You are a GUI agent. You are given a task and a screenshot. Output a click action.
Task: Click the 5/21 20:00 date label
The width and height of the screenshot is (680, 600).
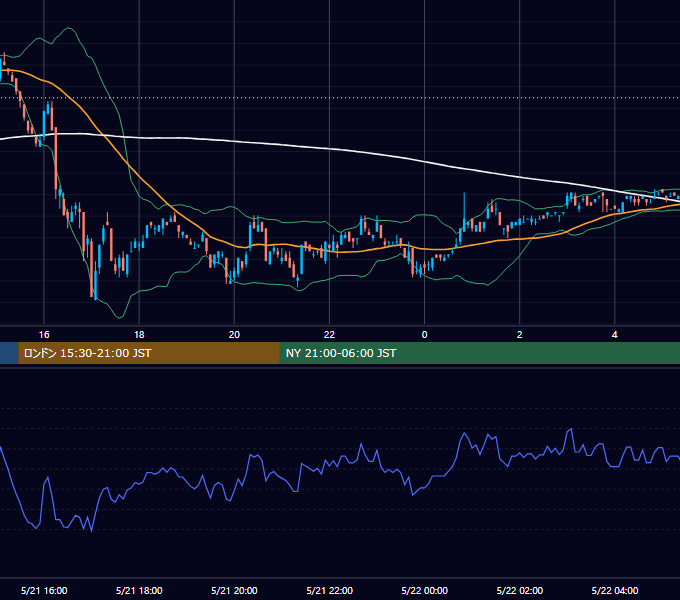click(x=234, y=590)
